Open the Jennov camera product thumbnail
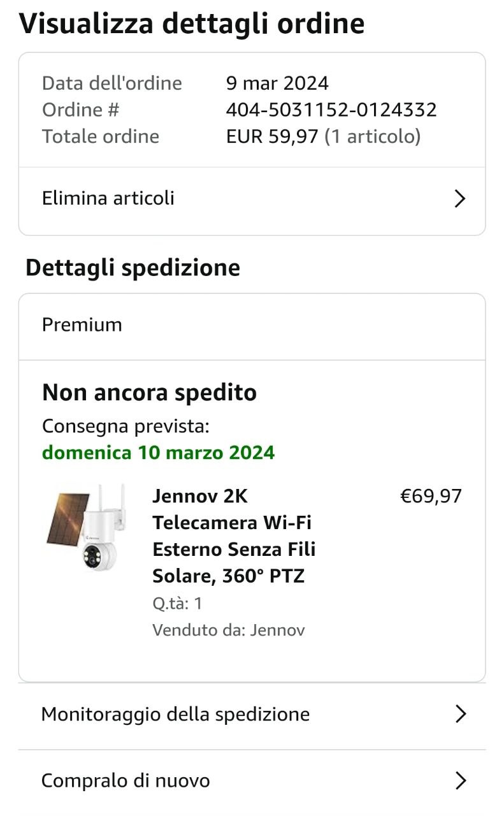The height and width of the screenshot is (816, 504). click(86, 527)
